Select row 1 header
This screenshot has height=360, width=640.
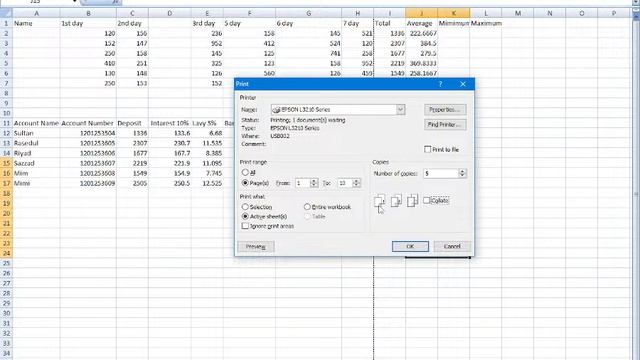tap(6, 23)
